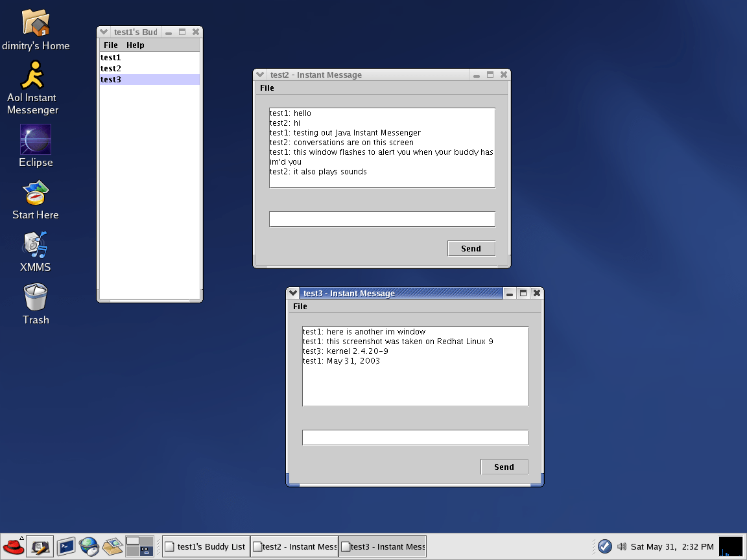Open the window menu of test2 Instant Message

259,74
